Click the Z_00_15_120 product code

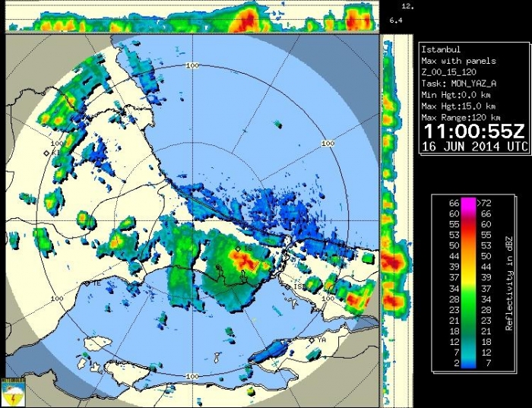click(x=448, y=72)
